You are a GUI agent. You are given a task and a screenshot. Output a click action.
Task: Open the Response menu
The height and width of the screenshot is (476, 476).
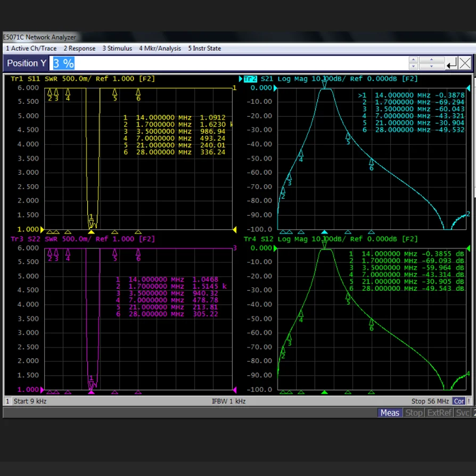[79, 48]
